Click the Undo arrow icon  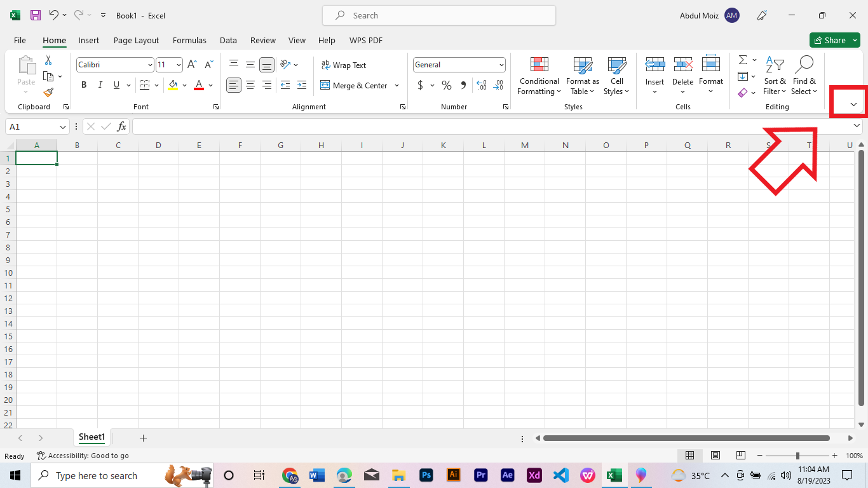pos(54,15)
